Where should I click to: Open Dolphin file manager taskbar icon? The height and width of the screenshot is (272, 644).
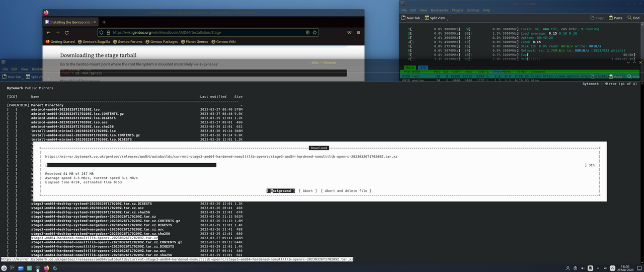21,268
